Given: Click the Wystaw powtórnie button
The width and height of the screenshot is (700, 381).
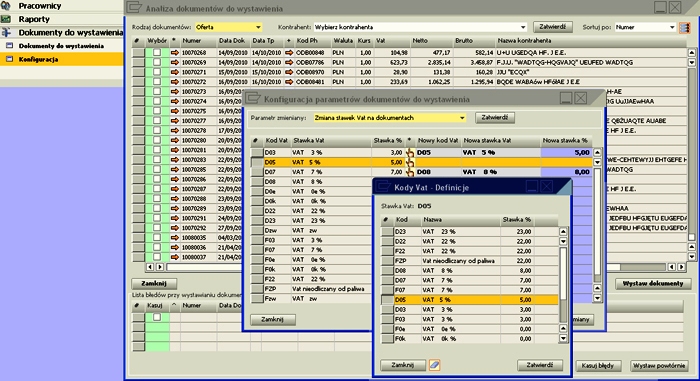Looking at the screenshot, I should [x=659, y=366].
